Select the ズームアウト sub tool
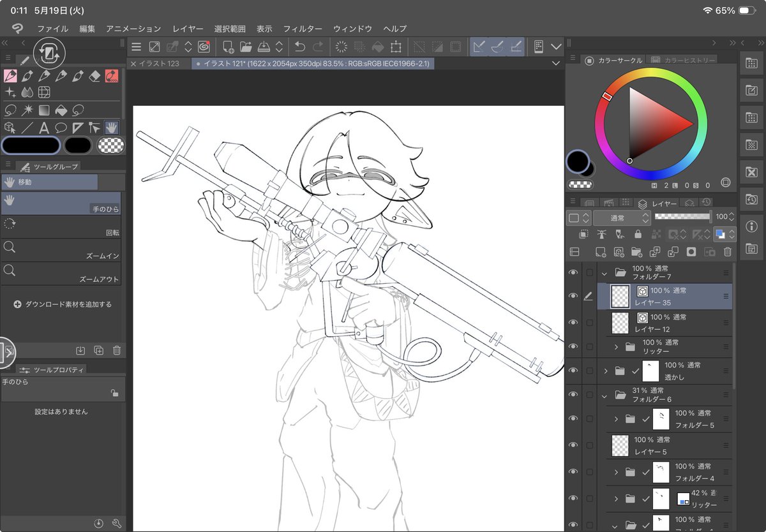The height and width of the screenshot is (532, 766). click(x=61, y=273)
